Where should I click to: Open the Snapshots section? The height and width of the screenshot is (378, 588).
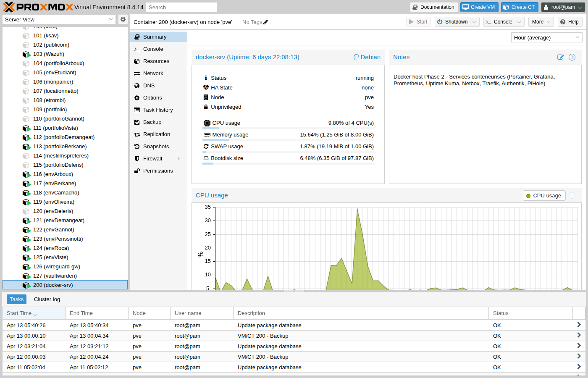(158, 147)
